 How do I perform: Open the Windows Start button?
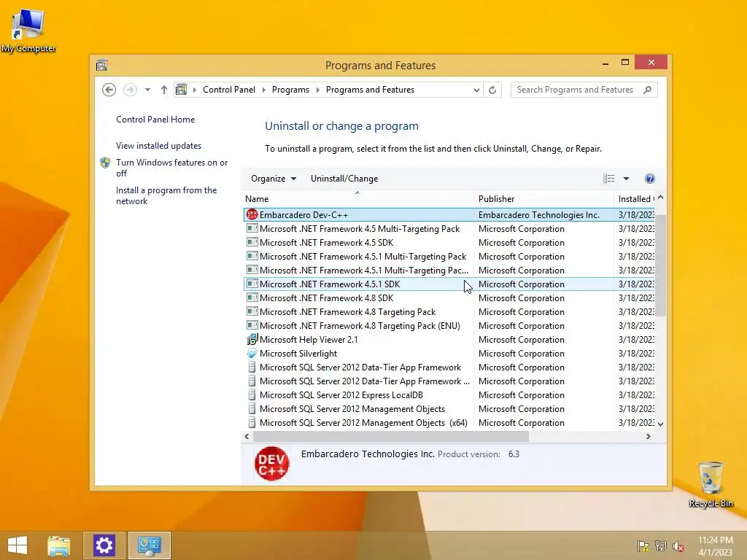pos(18,545)
